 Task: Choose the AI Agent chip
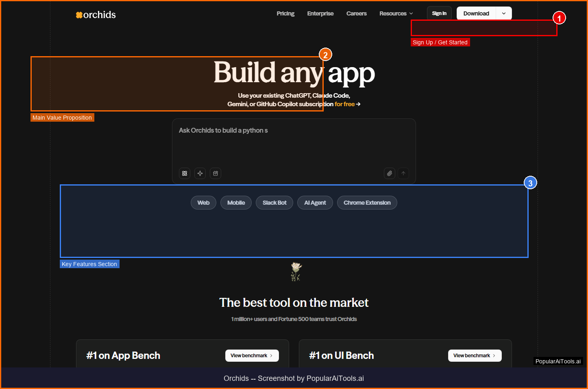coord(315,203)
